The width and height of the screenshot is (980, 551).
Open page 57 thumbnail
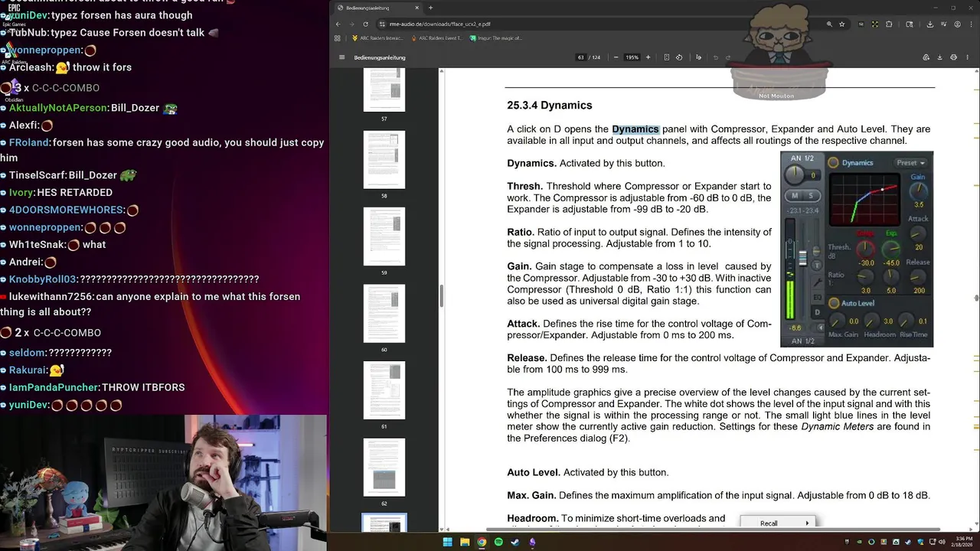click(x=384, y=90)
